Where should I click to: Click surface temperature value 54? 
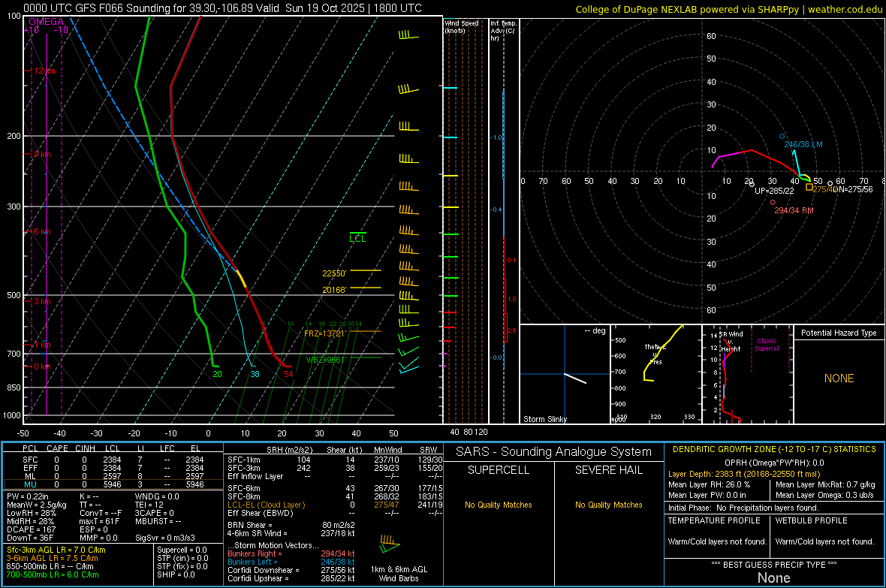(289, 374)
